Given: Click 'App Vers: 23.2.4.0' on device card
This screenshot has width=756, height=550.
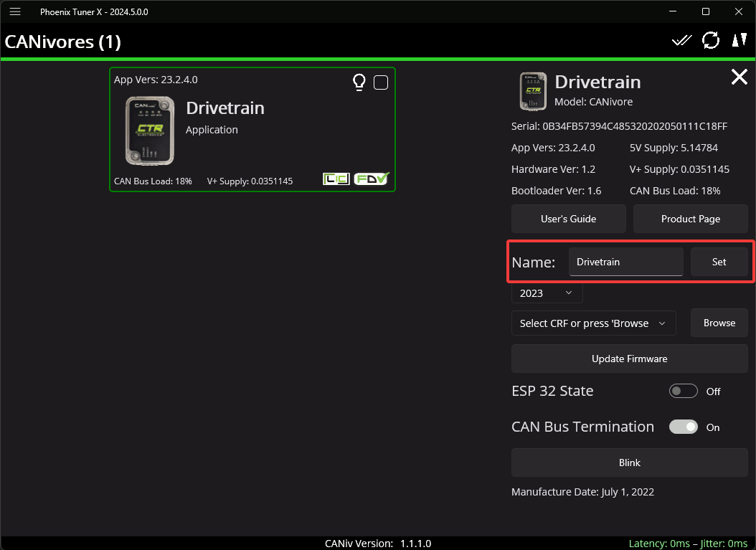Looking at the screenshot, I should click(156, 80).
